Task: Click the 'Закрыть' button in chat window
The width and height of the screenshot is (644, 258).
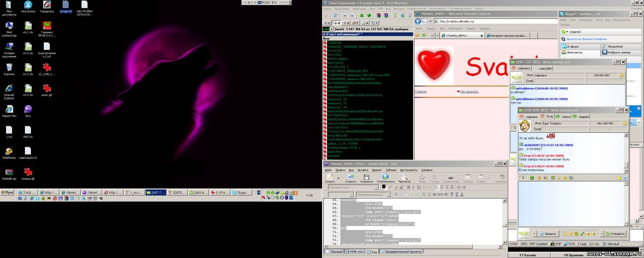Action: (x=548, y=234)
